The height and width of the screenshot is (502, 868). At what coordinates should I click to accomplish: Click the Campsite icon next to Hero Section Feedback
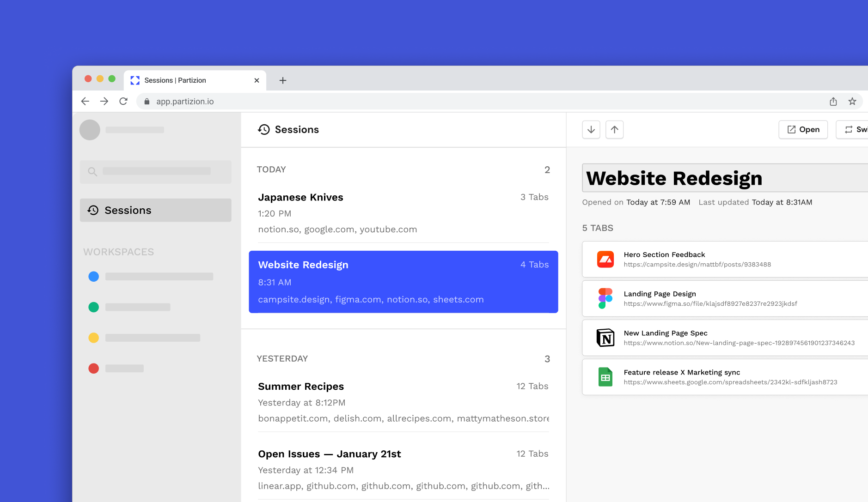605,259
